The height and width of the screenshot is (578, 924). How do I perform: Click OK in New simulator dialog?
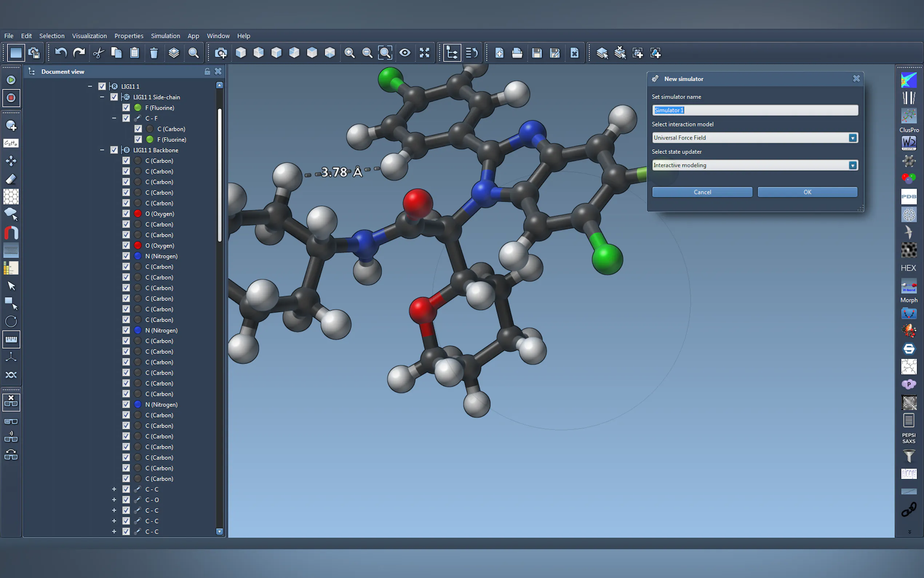[x=807, y=192]
